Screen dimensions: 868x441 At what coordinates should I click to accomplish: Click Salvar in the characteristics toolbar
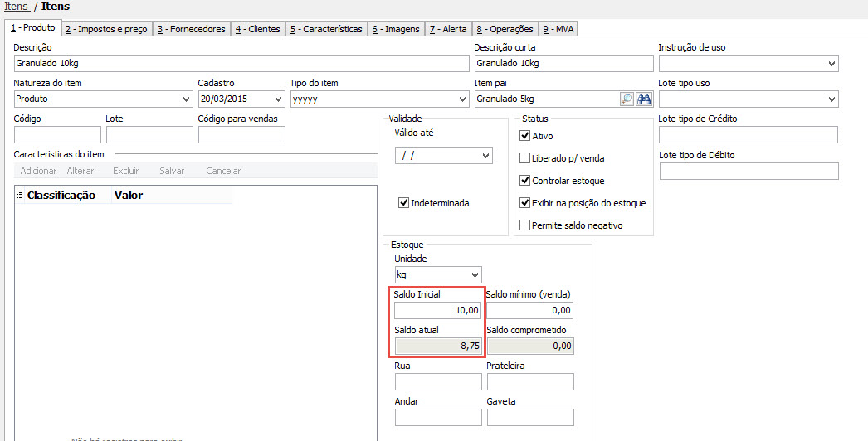172,171
